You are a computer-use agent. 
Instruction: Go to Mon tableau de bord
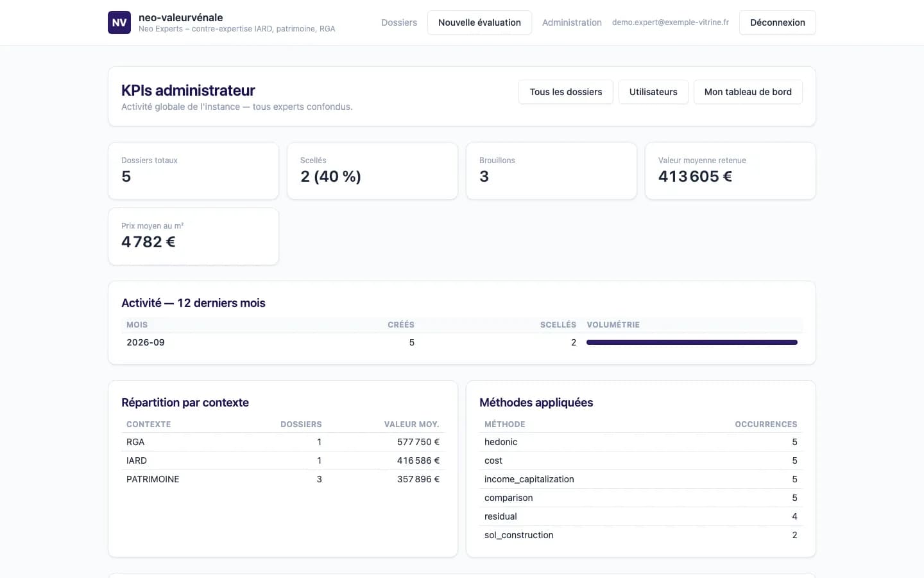[x=748, y=92]
